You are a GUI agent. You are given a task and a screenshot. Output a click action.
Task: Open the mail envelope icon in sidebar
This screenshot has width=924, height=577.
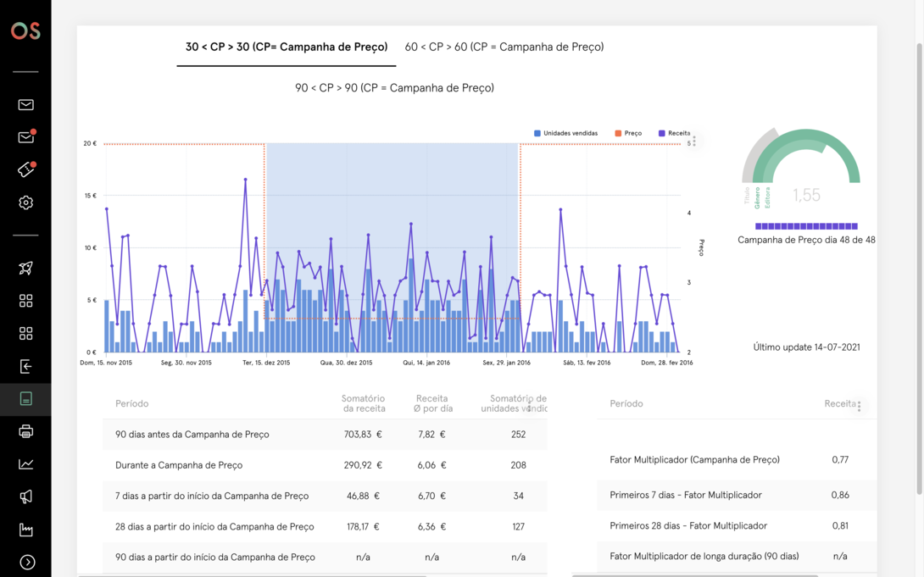tap(25, 105)
